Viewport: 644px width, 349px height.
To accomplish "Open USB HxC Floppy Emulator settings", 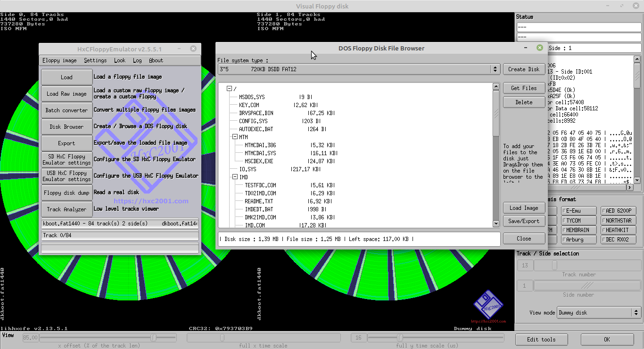I will click(x=66, y=176).
